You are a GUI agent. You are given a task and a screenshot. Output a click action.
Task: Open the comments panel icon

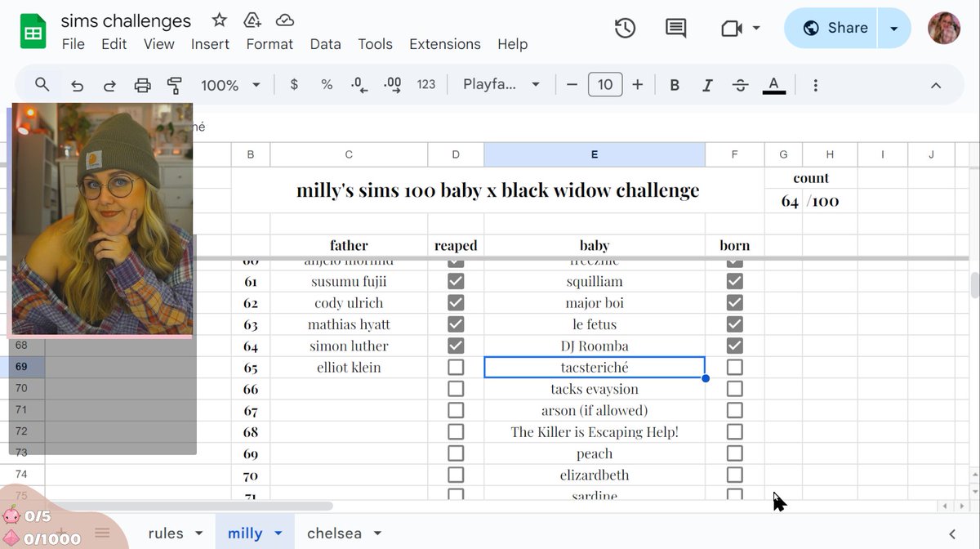[x=675, y=29]
